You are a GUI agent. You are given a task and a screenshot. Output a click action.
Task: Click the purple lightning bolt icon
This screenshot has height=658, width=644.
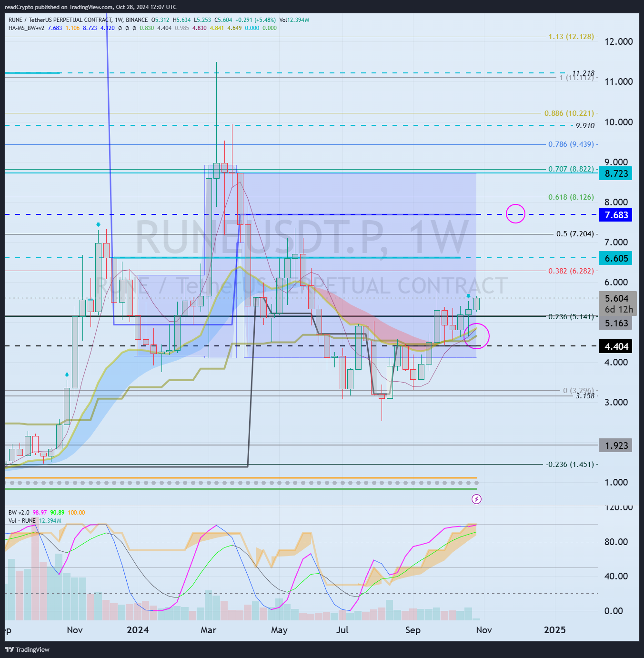[x=476, y=499]
